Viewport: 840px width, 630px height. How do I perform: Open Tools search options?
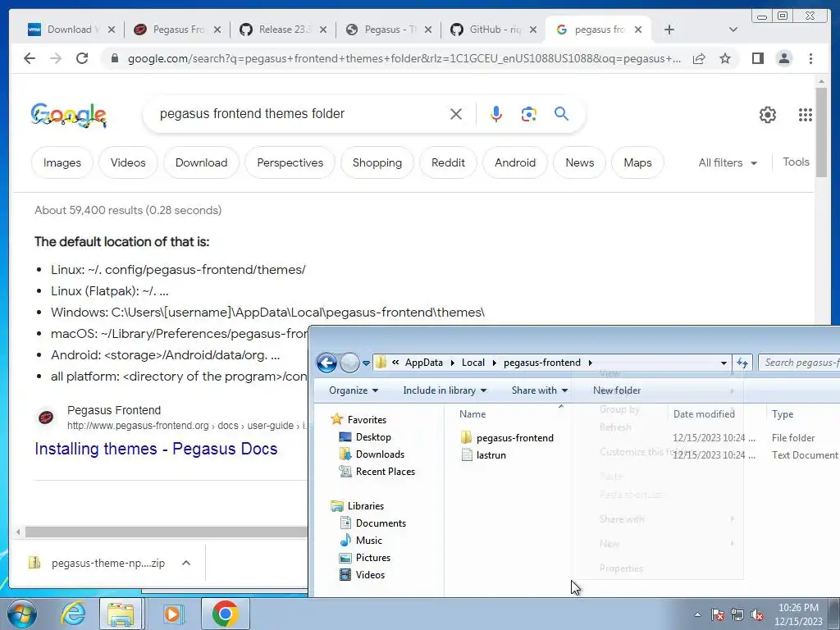coord(796,162)
